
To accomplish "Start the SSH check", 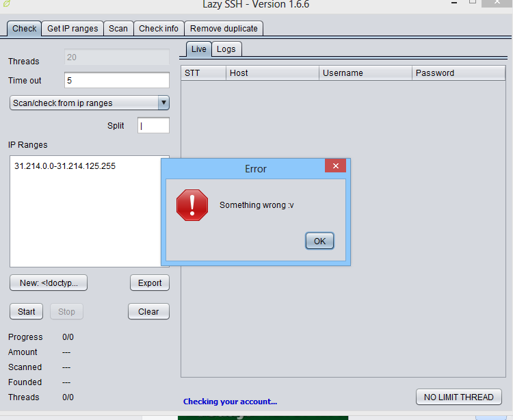I will [26, 311].
